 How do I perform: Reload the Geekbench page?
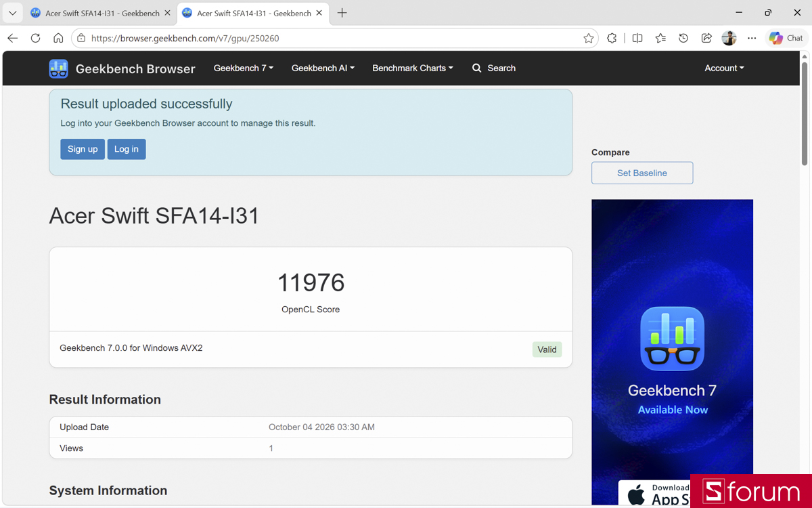(x=36, y=39)
